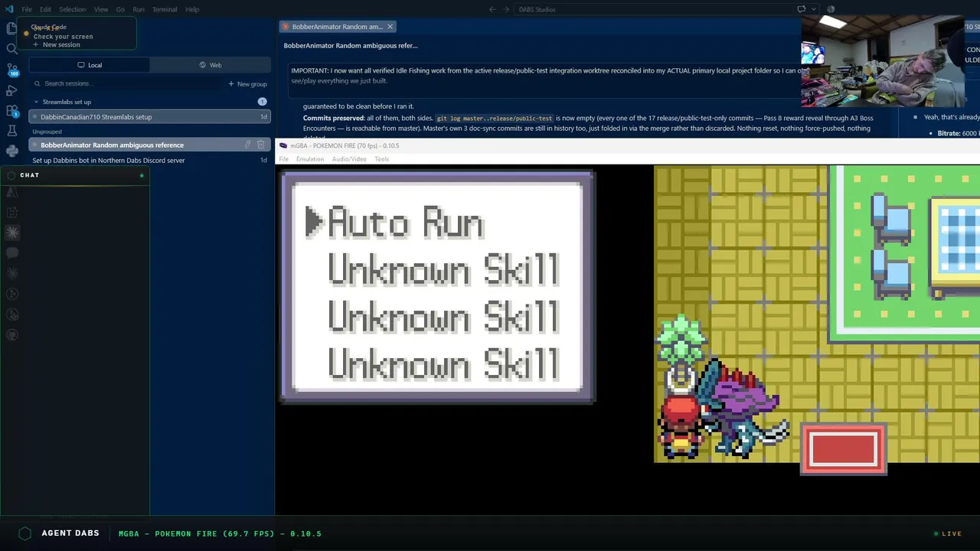Close the BobberAnimator Random editor tab

click(390, 27)
